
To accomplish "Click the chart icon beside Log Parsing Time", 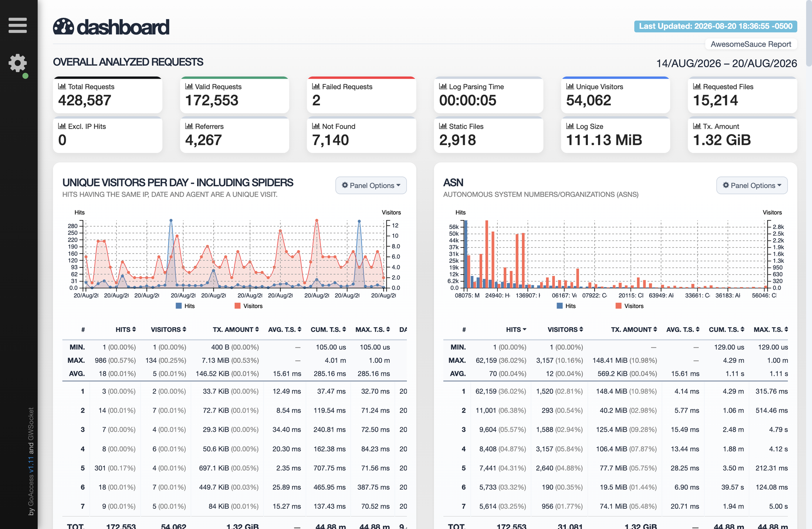I will click(443, 86).
